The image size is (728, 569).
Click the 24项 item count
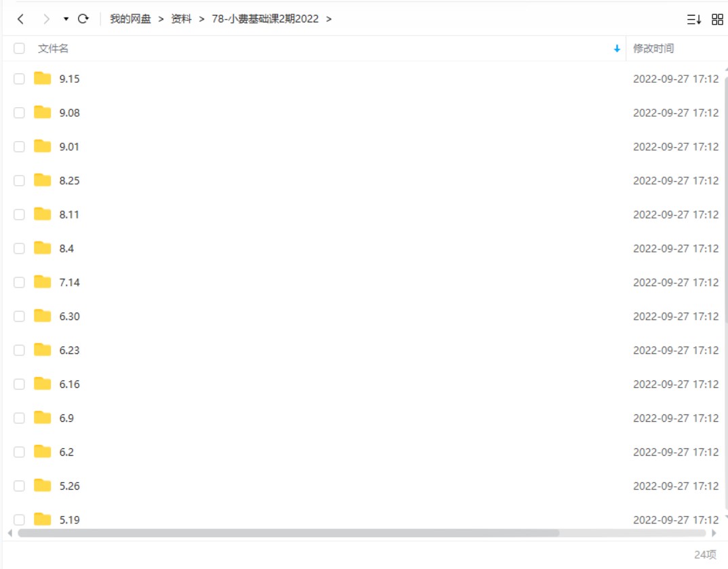coord(705,555)
